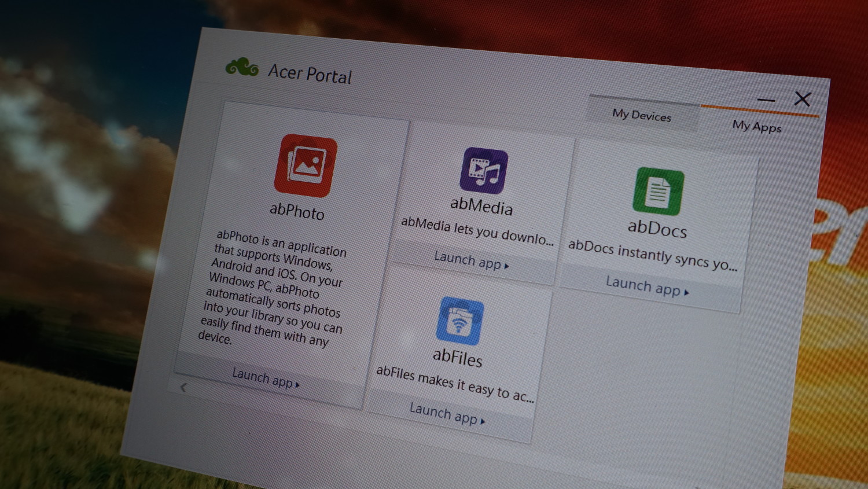This screenshot has width=868, height=489.
Task: Select the abMedia title text
Action: (x=481, y=205)
